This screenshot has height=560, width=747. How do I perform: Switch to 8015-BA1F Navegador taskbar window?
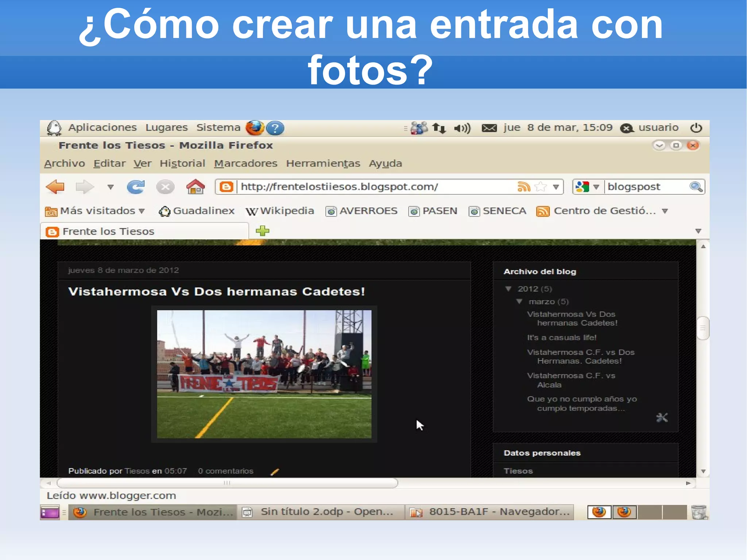pos(489,512)
